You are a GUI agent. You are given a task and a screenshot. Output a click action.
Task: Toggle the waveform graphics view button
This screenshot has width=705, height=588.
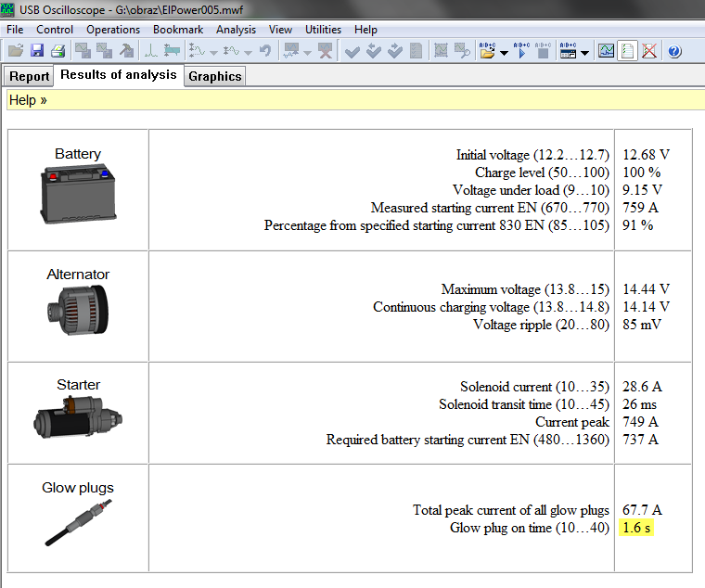click(x=606, y=51)
